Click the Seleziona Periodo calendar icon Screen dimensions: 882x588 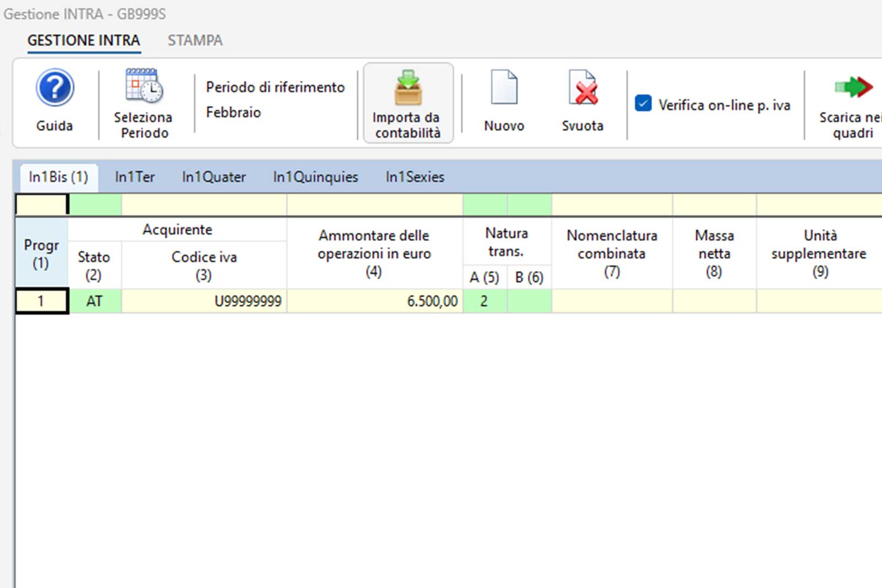point(144,87)
